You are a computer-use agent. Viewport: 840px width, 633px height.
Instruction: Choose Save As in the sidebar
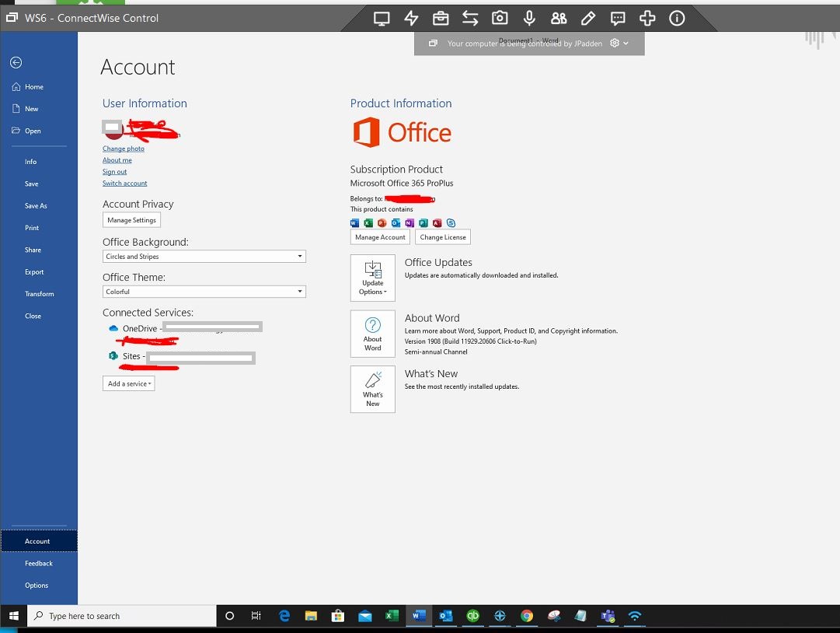tap(36, 206)
